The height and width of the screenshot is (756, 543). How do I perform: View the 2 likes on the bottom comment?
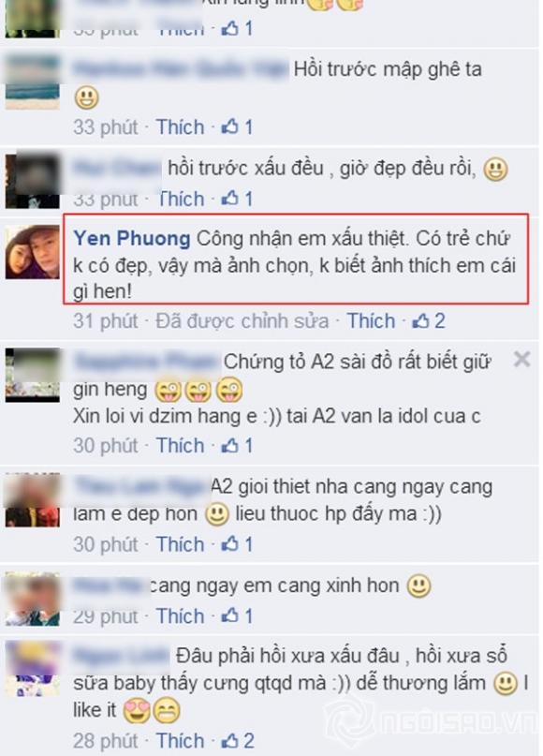tap(238, 741)
